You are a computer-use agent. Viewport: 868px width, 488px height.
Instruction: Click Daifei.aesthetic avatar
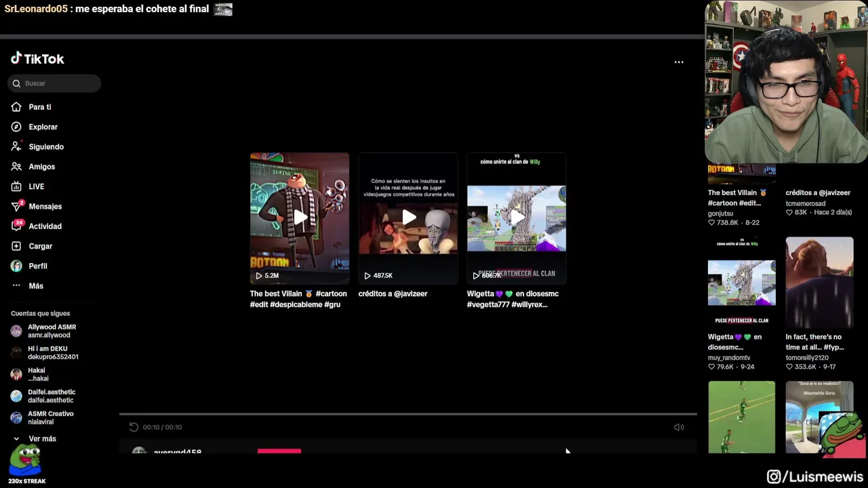(16, 396)
